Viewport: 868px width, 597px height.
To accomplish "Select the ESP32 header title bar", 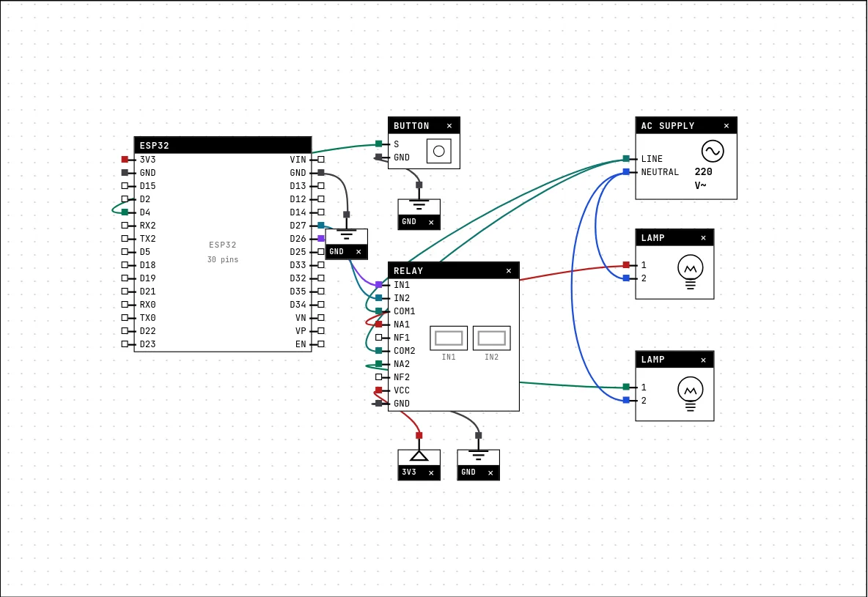I will point(223,146).
